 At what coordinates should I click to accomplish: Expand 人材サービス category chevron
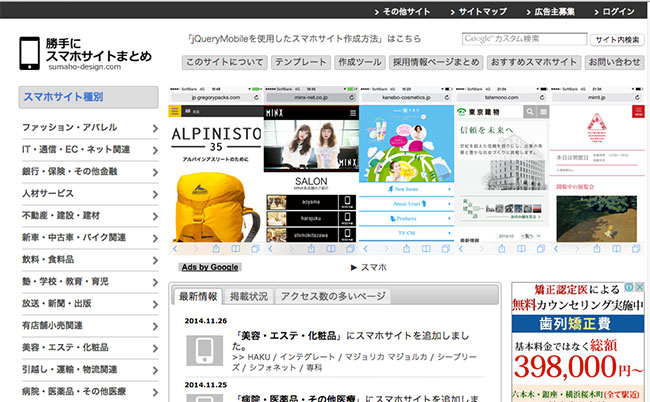pos(155,194)
